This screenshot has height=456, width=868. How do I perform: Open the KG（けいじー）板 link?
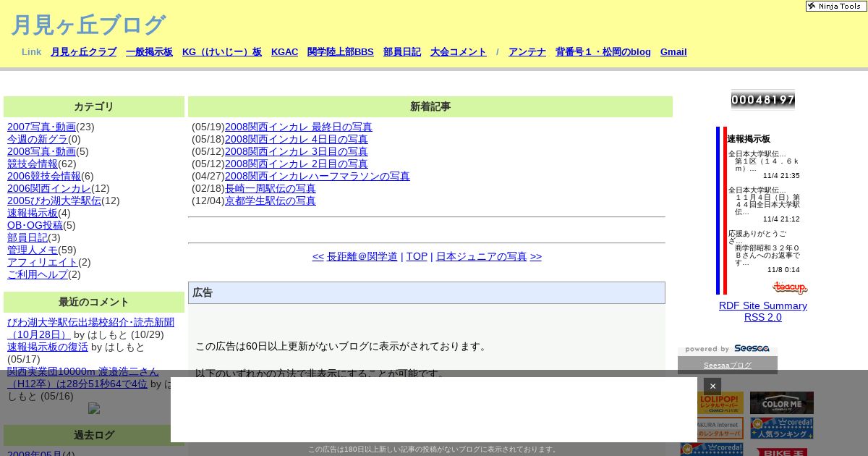point(222,52)
